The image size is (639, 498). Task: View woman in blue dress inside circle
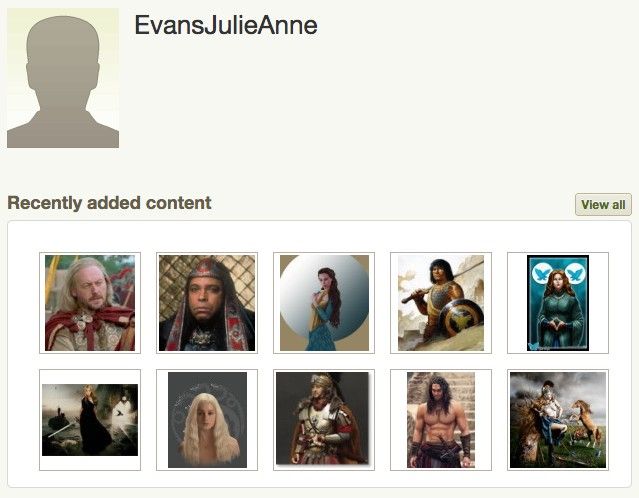pyautogui.click(x=324, y=303)
